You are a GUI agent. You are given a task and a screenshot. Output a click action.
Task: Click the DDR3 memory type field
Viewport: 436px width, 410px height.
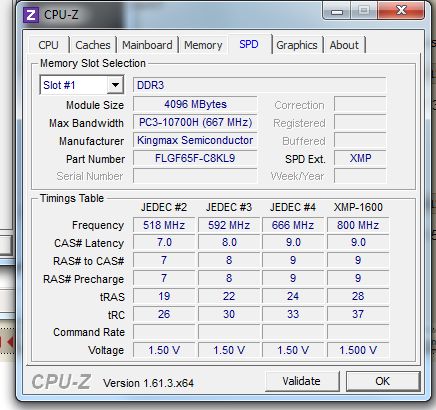[x=260, y=85]
